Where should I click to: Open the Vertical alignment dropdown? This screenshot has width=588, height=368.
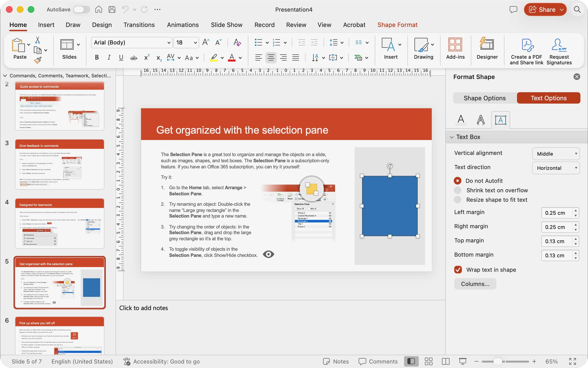pyautogui.click(x=556, y=154)
